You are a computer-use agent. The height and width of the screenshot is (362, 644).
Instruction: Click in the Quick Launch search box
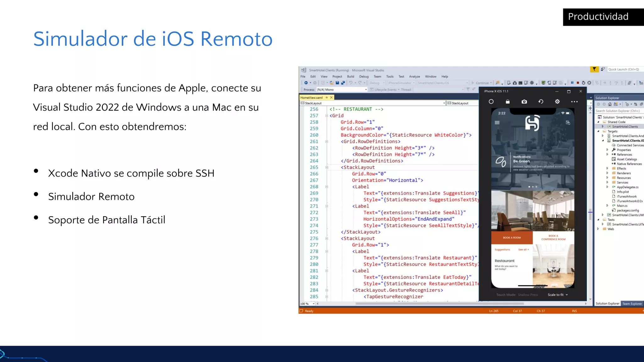[x=625, y=69]
